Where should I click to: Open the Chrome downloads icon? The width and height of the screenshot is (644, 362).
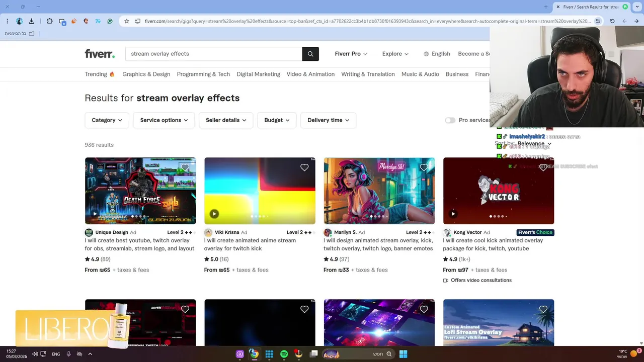coord(31,21)
